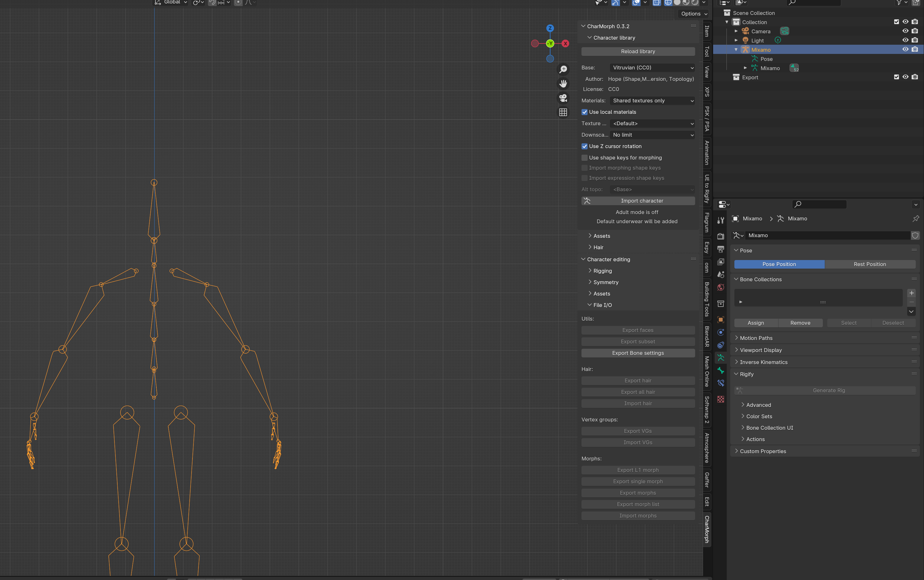This screenshot has width=924, height=580.
Task: Disable render for Export collection camera icon
Action: tap(915, 77)
